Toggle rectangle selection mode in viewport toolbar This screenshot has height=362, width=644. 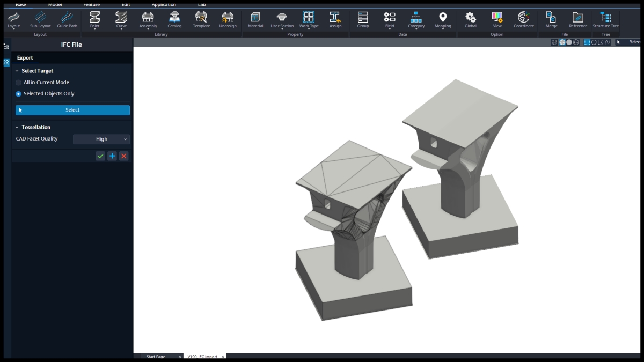(587, 42)
